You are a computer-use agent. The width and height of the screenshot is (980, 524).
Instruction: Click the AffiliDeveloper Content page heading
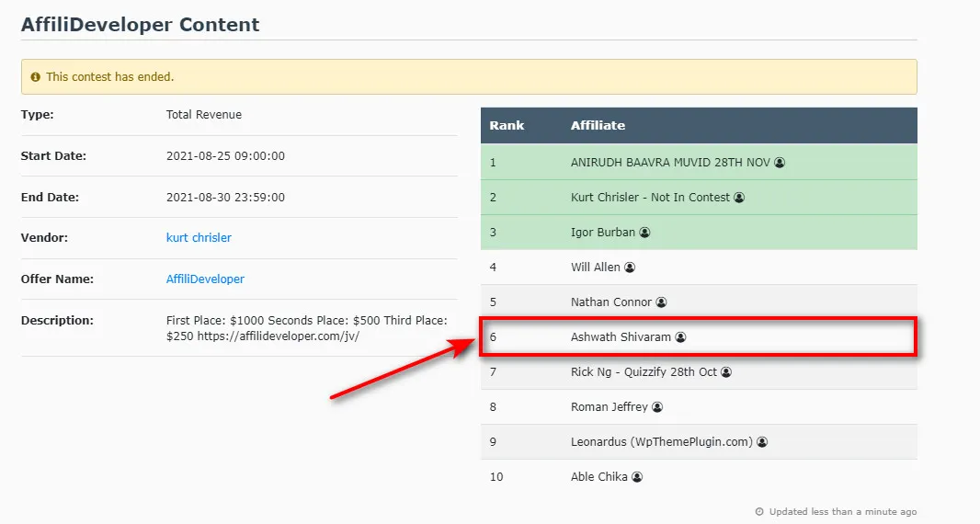click(x=140, y=25)
